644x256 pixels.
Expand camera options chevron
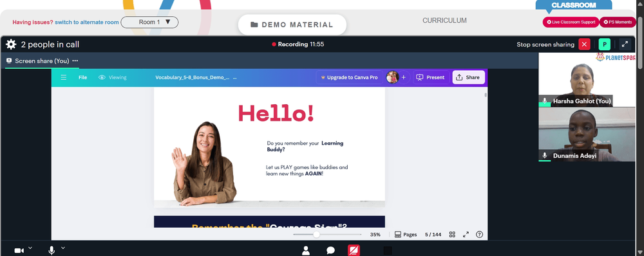point(30,248)
